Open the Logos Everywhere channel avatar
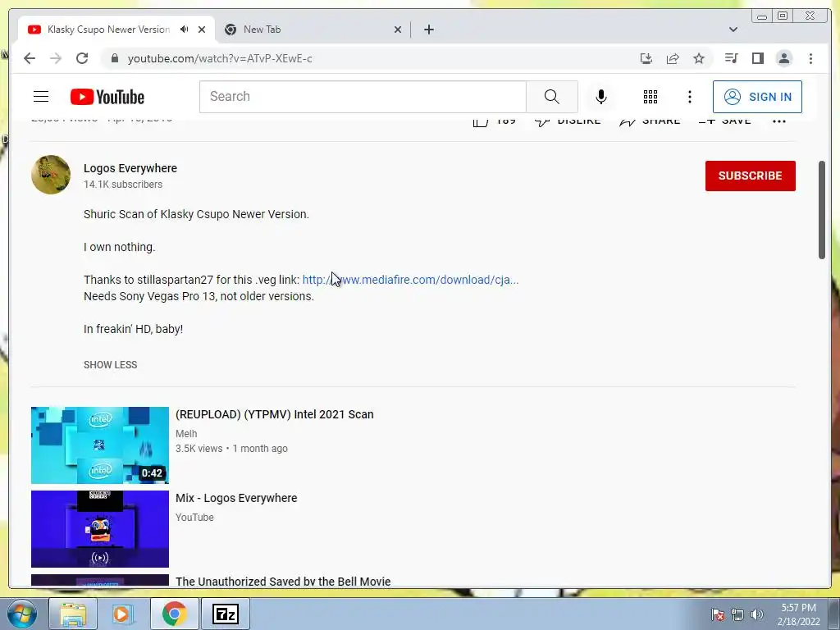This screenshot has width=840, height=630. point(51,175)
